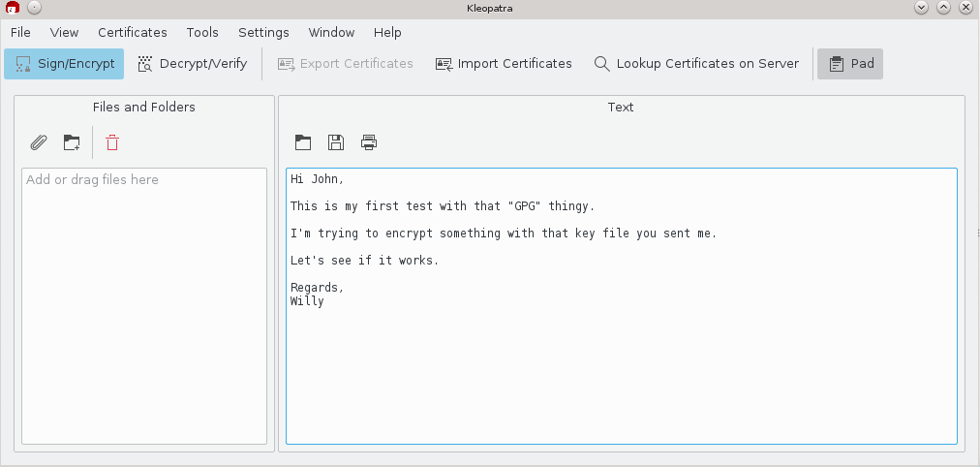The image size is (980, 467).
Task: Open the View menu
Action: click(65, 32)
